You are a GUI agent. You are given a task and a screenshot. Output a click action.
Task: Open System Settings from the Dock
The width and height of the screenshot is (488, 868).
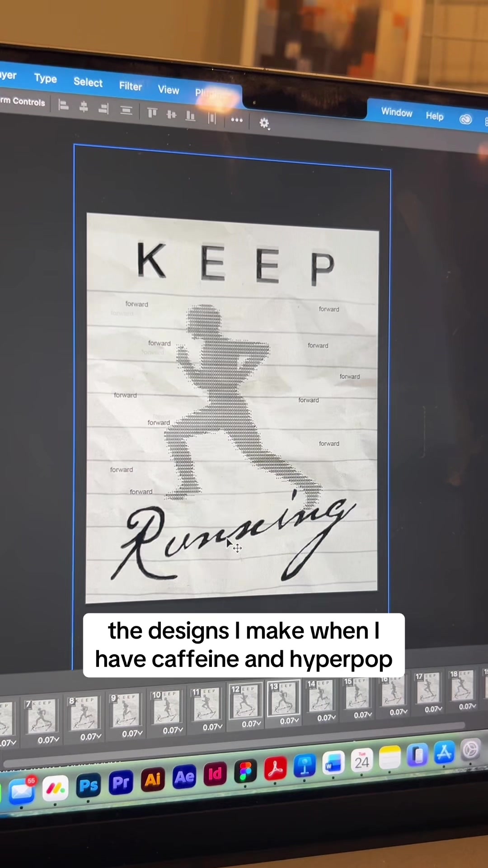pyautogui.click(x=471, y=750)
